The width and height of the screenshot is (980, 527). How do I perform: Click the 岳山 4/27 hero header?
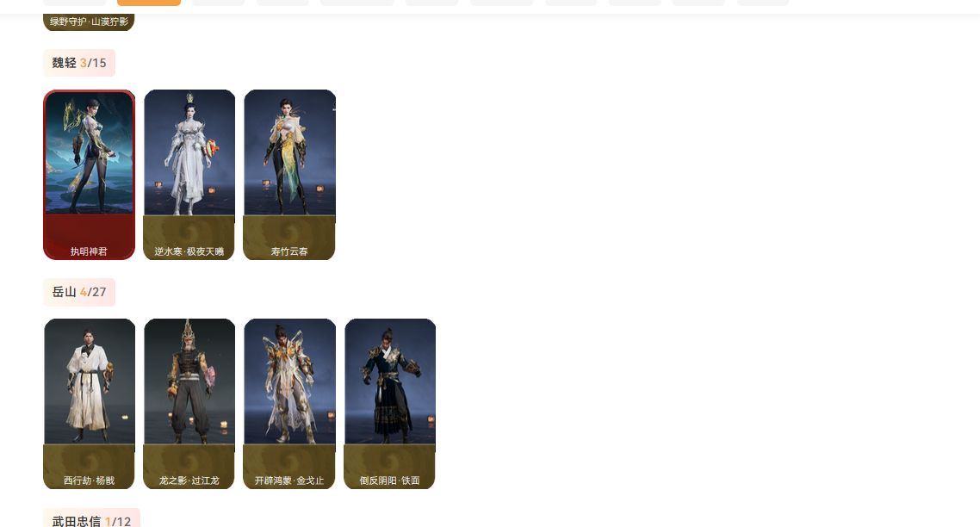[79, 292]
